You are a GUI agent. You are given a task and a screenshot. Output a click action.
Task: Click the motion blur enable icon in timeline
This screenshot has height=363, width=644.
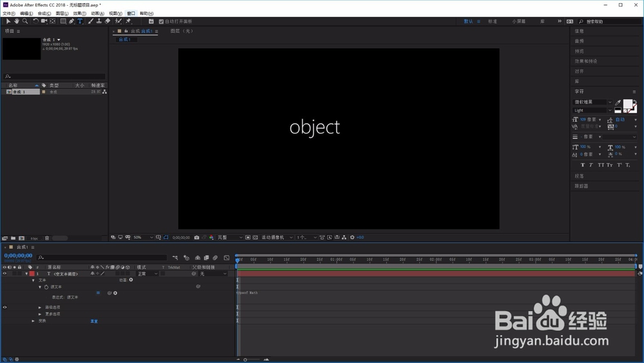pos(215,257)
